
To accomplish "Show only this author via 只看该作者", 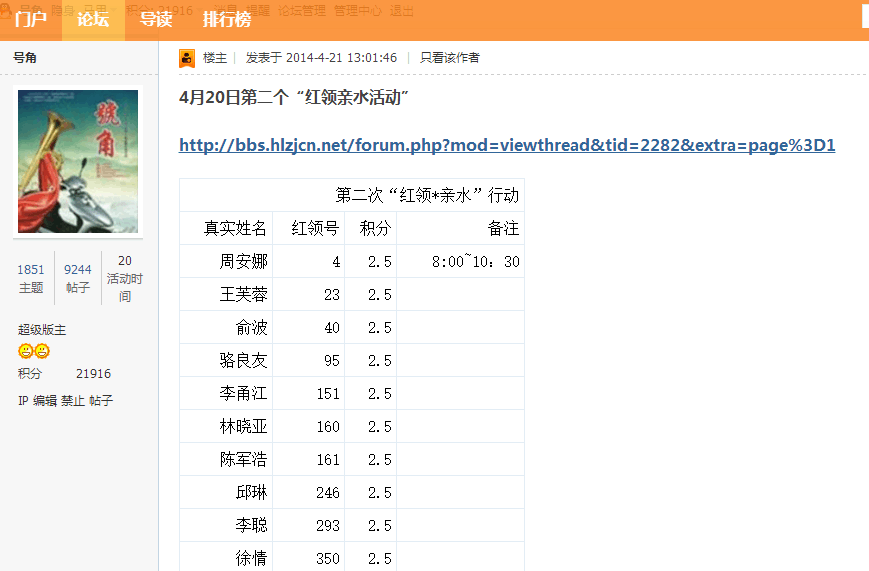I will tap(449, 58).
